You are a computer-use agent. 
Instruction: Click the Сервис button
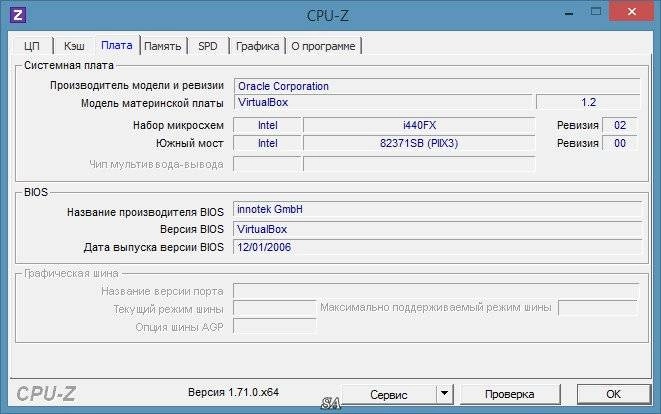pyautogui.click(x=389, y=395)
